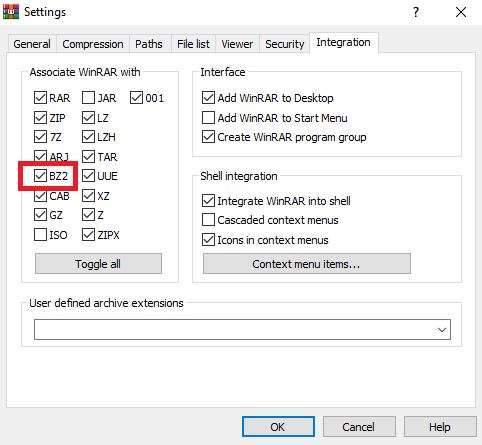Screen dimensions: 482x445
Task: Toggle the XZ association checkbox
Action: click(88, 196)
